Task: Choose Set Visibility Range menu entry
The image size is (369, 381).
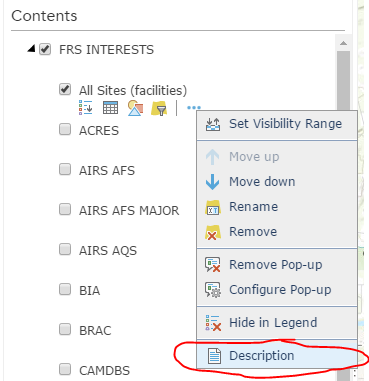Action: (x=277, y=124)
